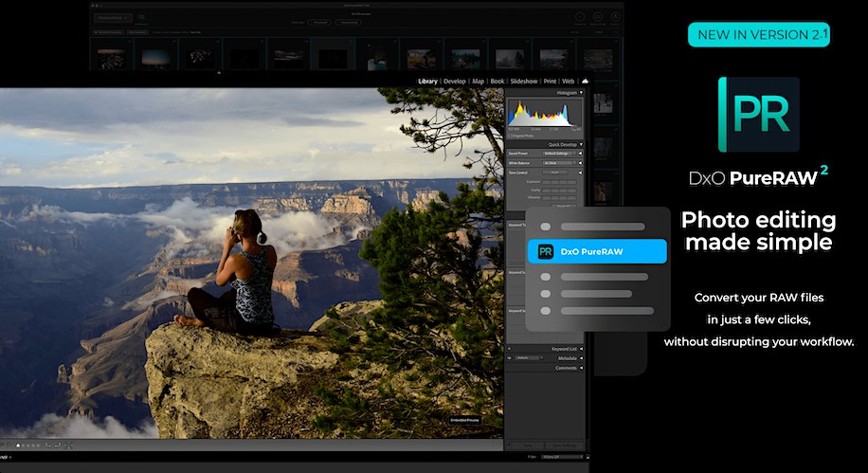Expand the Comments panel
868x473 pixels.
(581, 368)
